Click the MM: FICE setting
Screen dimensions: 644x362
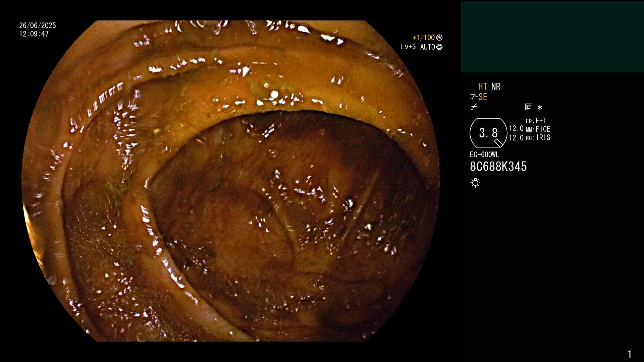(538, 129)
